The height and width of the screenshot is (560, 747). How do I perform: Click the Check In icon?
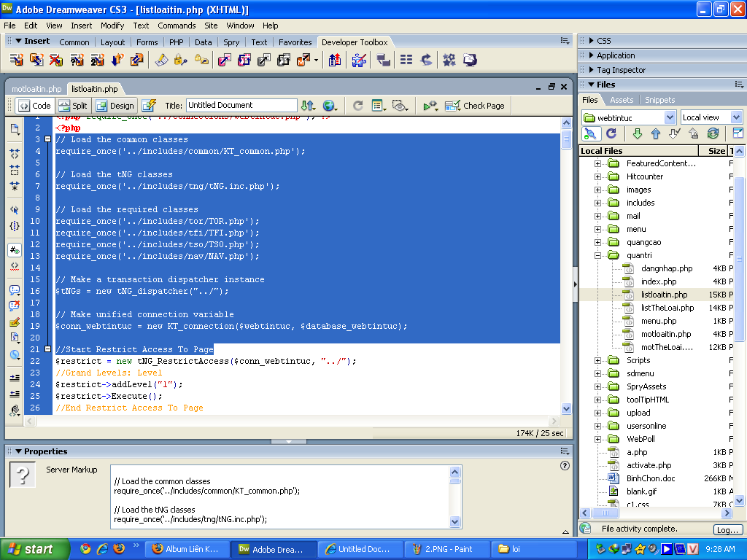coord(693,134)
